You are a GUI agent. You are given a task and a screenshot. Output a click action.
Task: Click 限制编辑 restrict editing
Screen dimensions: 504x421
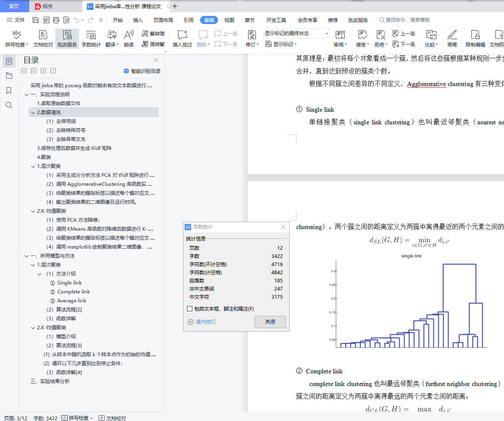475,39
